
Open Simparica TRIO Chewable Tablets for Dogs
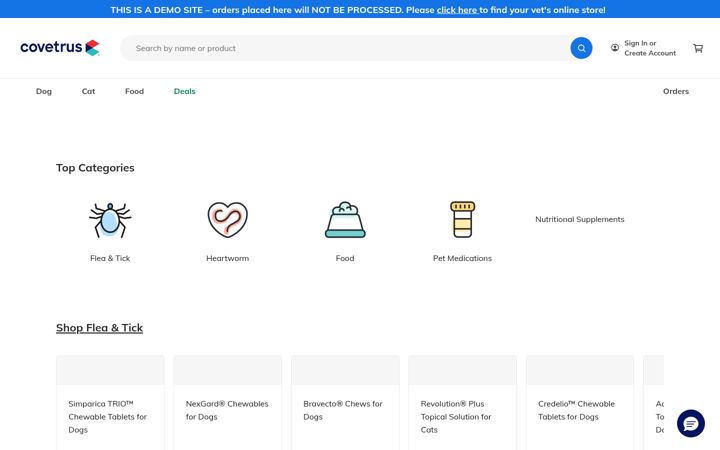point(107,417)
